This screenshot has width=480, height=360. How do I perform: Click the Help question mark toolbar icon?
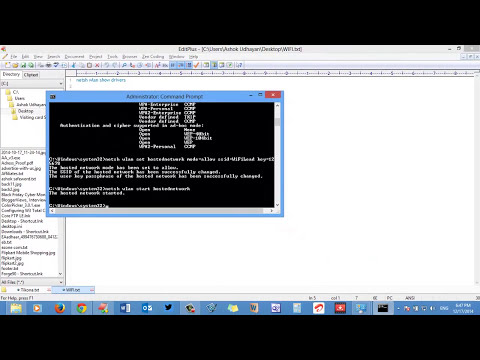tap(239, 65)
